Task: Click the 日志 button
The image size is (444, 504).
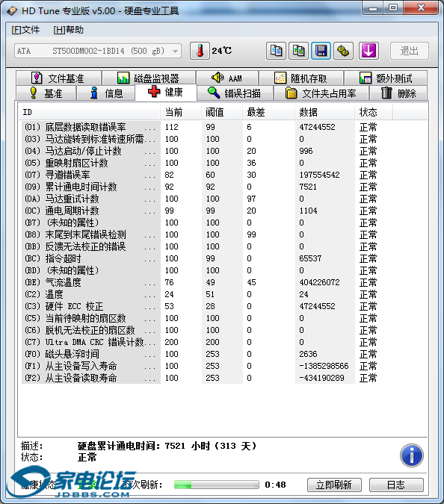Action: (x=396, y=485)
